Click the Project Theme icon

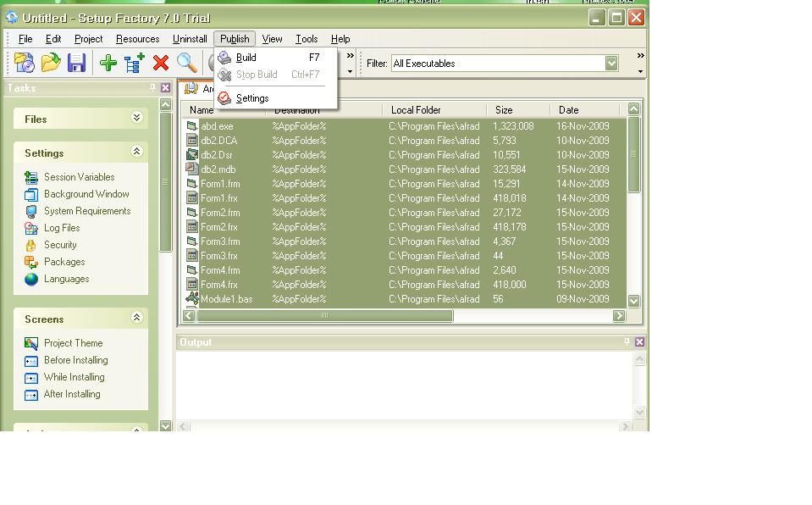(31, 343)
